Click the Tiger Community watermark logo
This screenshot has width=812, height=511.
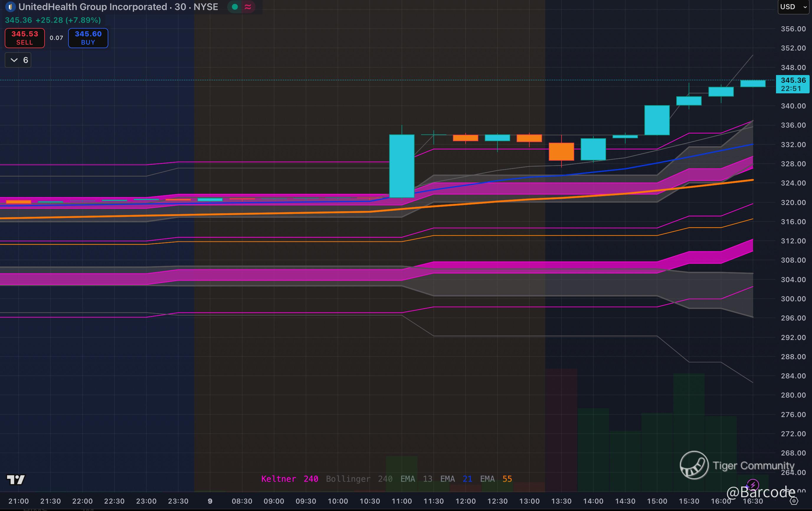click(x=694, y=465)
